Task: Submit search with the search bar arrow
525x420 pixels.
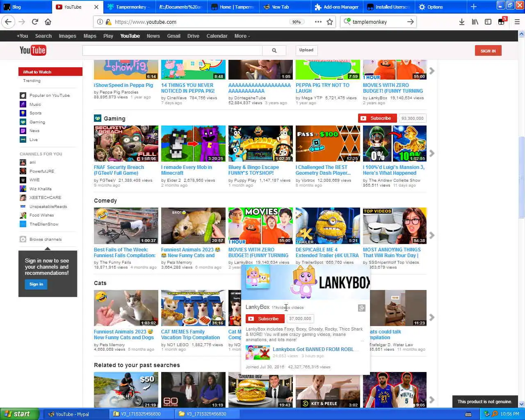Action: click(x=410, y=22)
